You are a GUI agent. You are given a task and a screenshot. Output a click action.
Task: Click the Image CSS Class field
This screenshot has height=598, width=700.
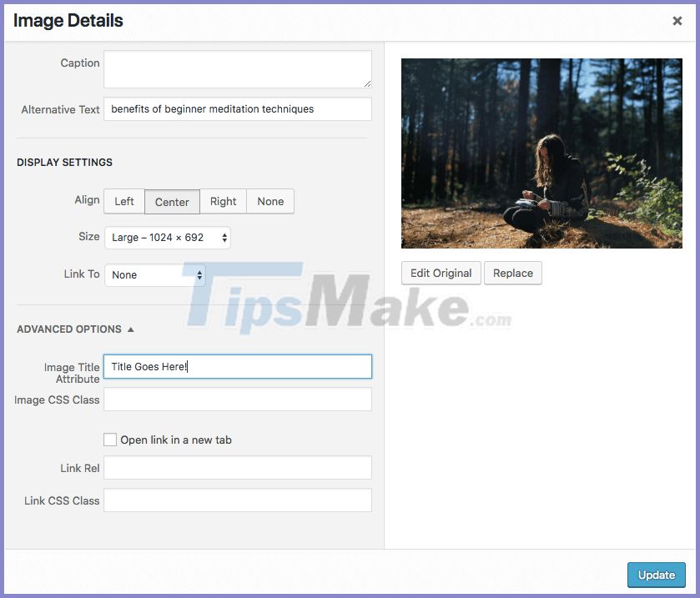pyautogui.click(x=237, y=399)
